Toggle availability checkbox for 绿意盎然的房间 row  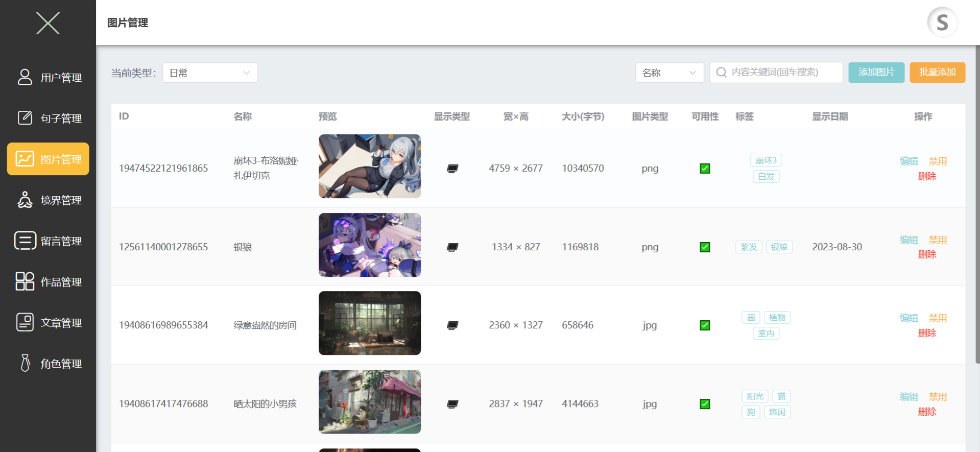click(705, 325)
